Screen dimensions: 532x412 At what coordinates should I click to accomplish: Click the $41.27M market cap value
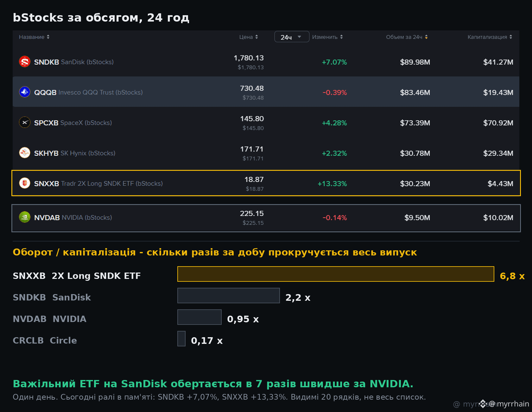point(498,62)
